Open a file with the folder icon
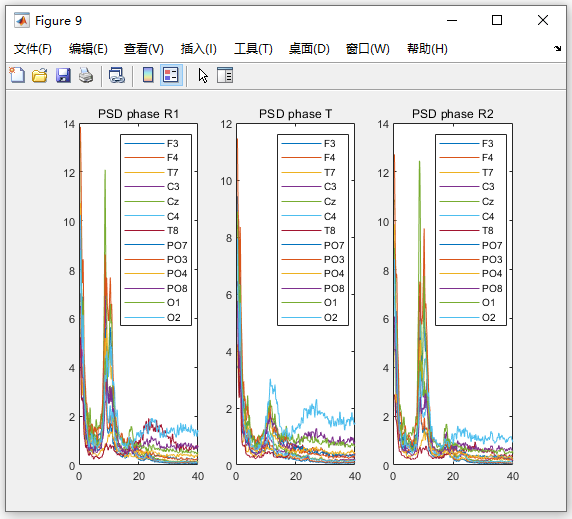This screenshot has height=519, width=572. tap(39, 75)
